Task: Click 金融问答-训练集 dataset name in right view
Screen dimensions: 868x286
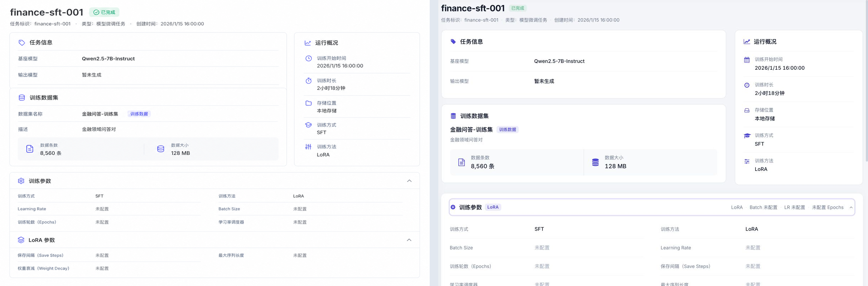Action: coord(471,129)
